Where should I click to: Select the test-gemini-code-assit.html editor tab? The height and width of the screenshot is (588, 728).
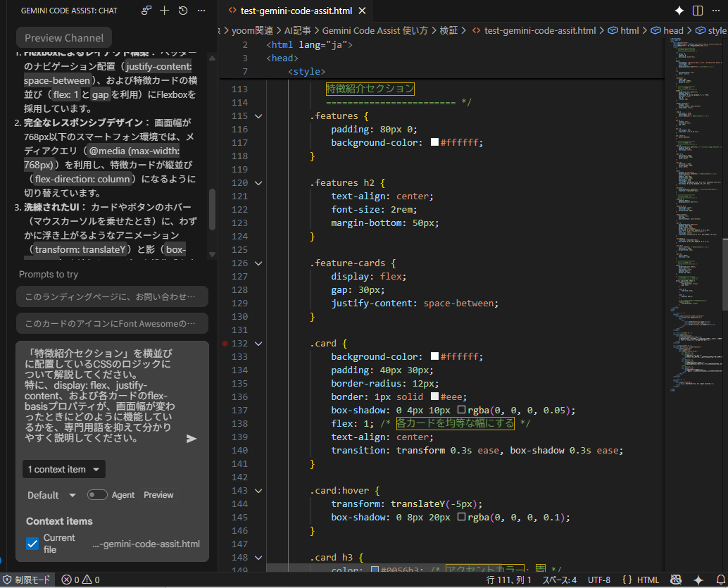[296, 11]
